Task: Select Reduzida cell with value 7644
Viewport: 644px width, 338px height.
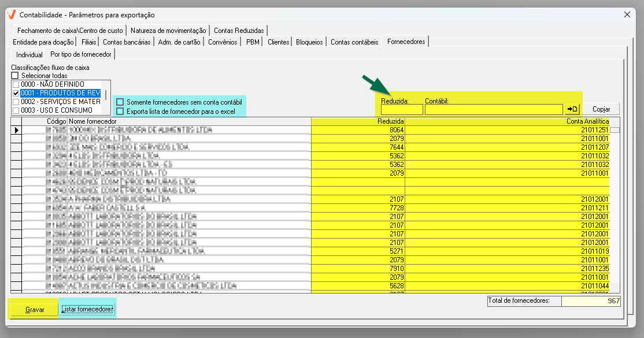Action: pos(358,147)
